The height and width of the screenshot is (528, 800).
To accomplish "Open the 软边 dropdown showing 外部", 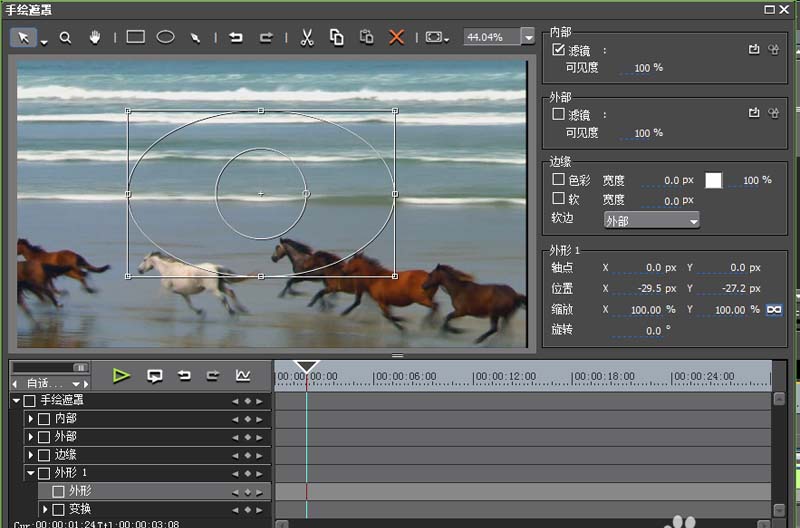I will tap(651, 220).
